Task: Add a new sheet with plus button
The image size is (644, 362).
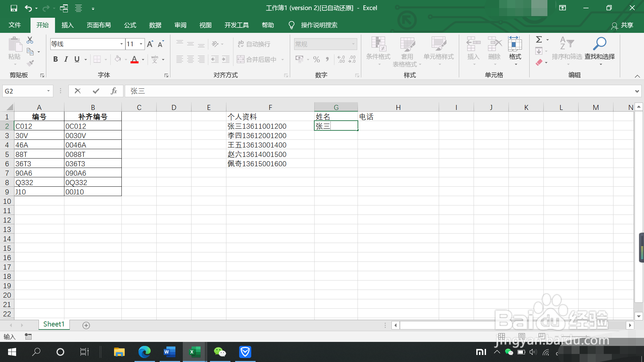Action: pyautogui.click(x=86, y=325)
